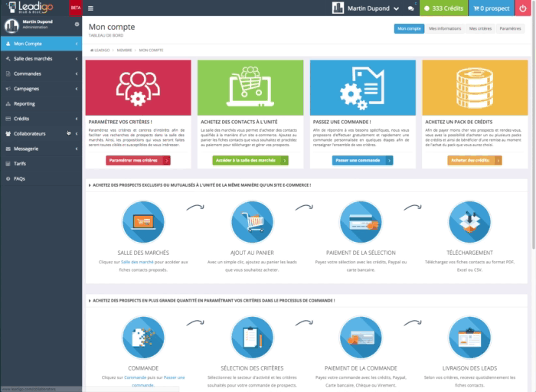Expand the Messagerie sidebar chevron
Viewport: 536px width, 392px height.
click(x=77, y=149)
